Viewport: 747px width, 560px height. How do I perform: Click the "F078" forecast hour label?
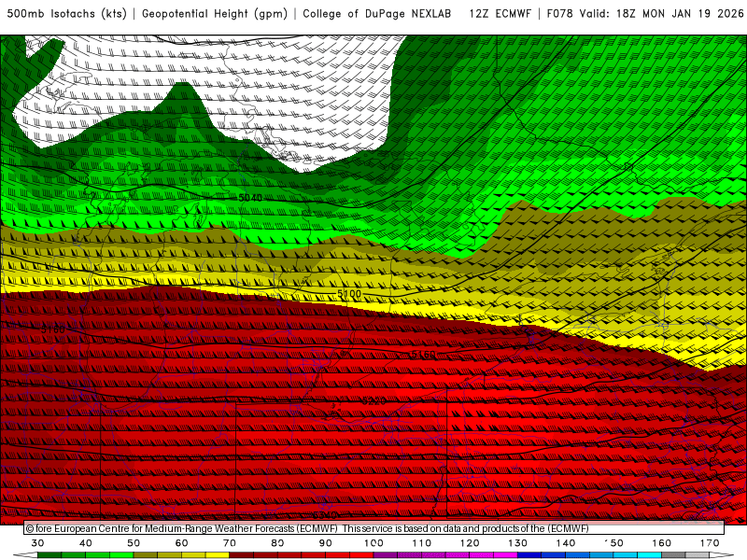561,14
